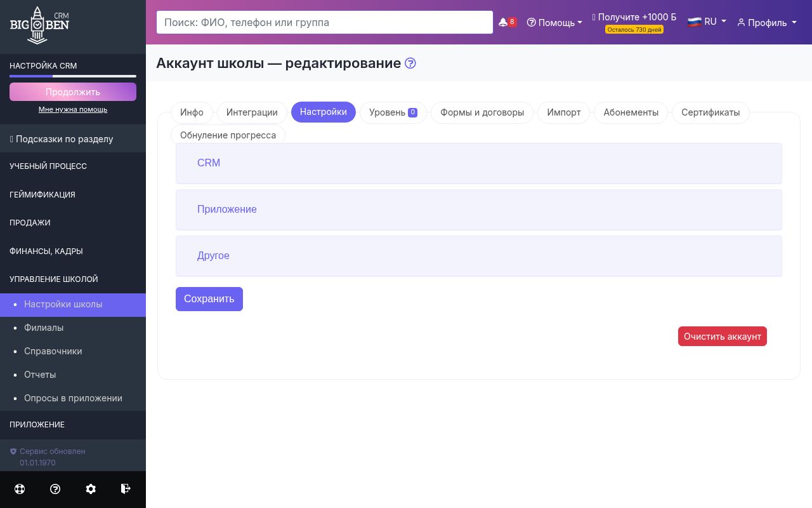The image size is (812, 508).
Task: Click the logout door icon
Action: point(126,489)
